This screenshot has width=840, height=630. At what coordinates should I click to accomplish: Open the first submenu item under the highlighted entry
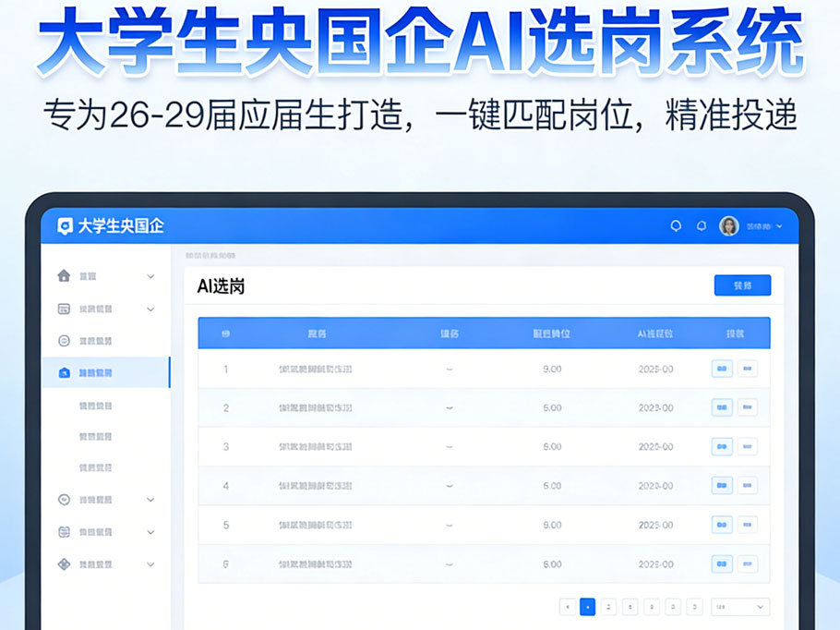95,406
